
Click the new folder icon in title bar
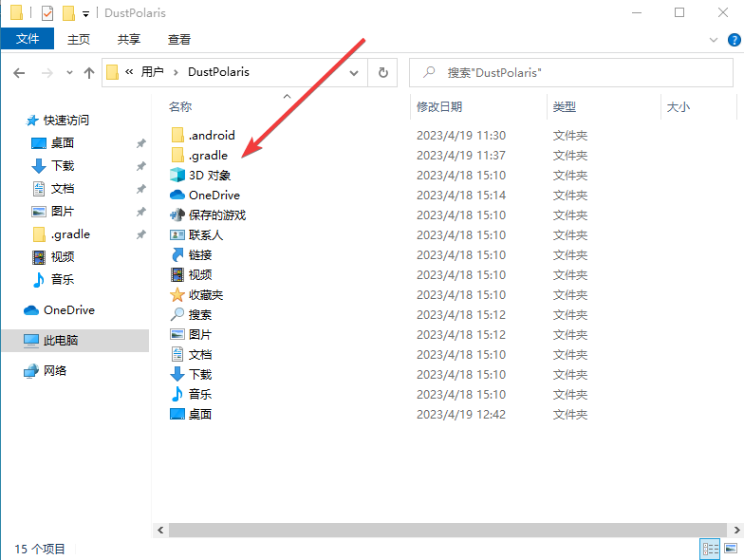[x=68, y=13]
